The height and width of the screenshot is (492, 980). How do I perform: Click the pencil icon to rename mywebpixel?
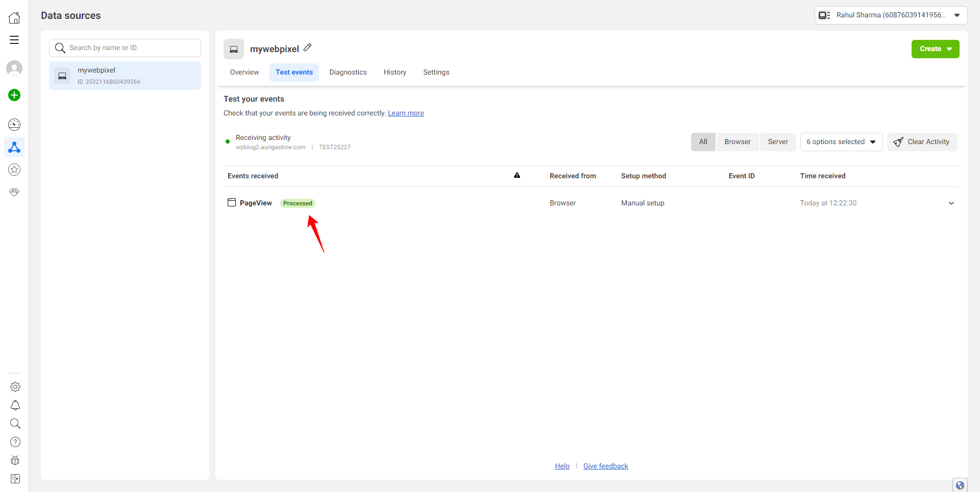coord(307,48)
